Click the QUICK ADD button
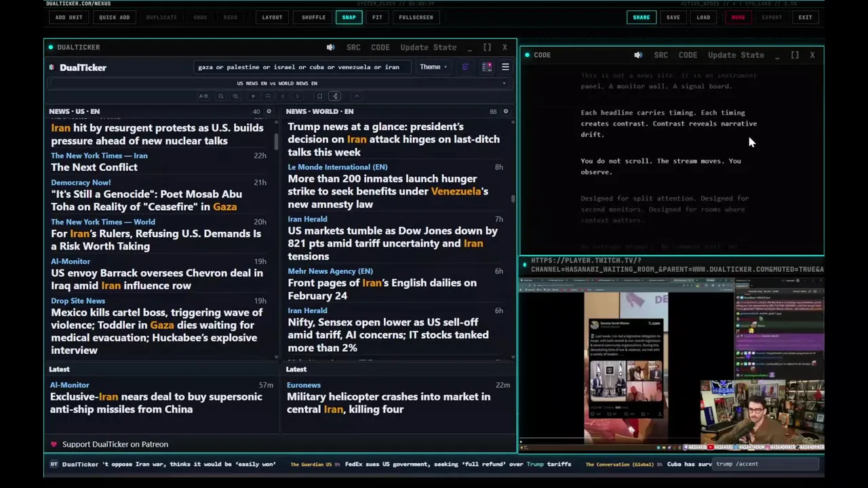 point(114,17)
